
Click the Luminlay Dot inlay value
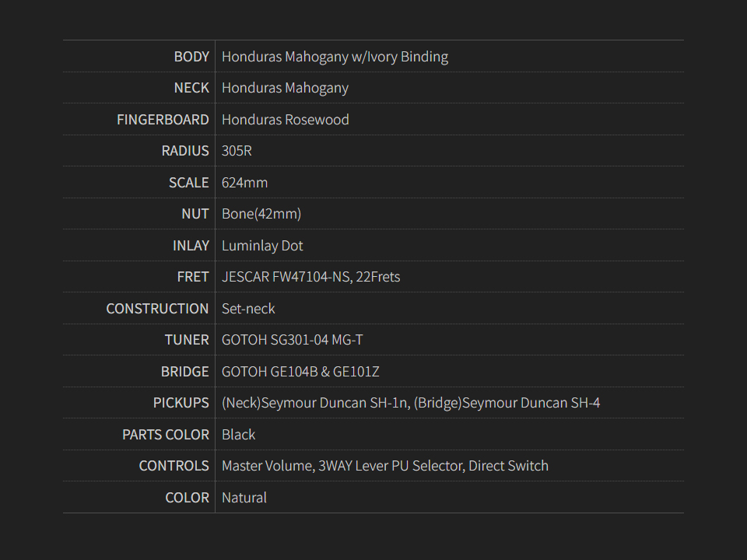(262, 246)
